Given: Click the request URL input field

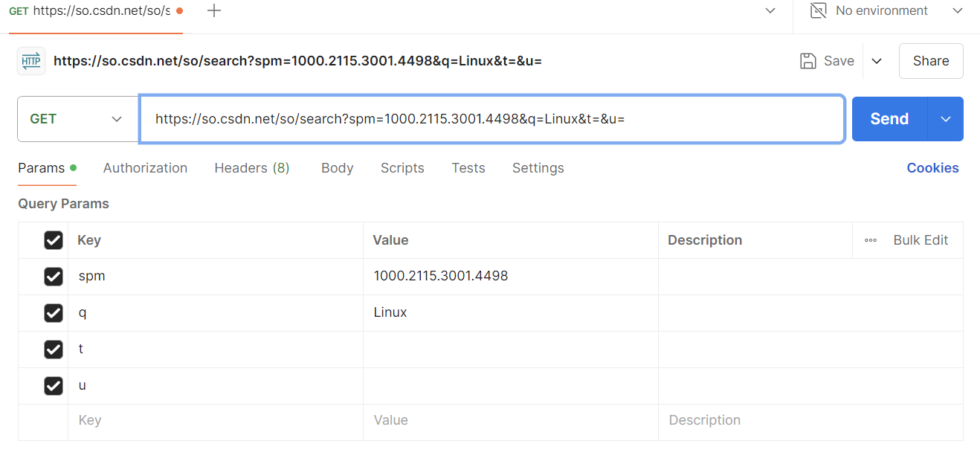Looking at the screenshot, I should (492, 119).
